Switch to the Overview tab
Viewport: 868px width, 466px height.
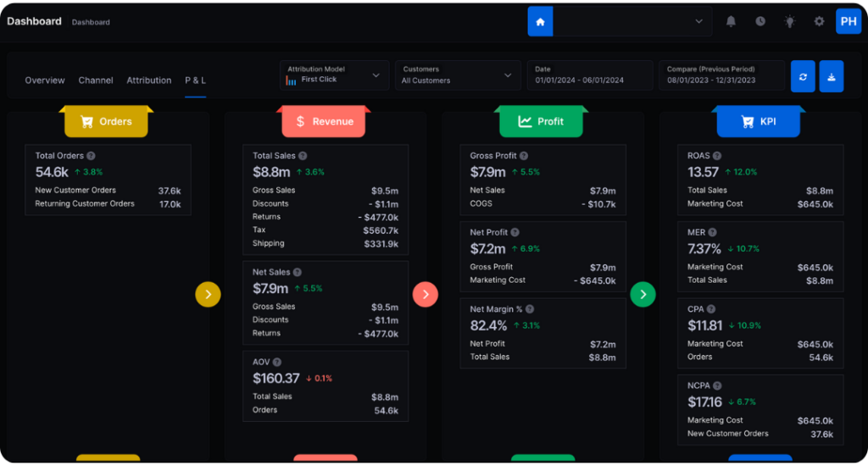[x=45, y=80]
